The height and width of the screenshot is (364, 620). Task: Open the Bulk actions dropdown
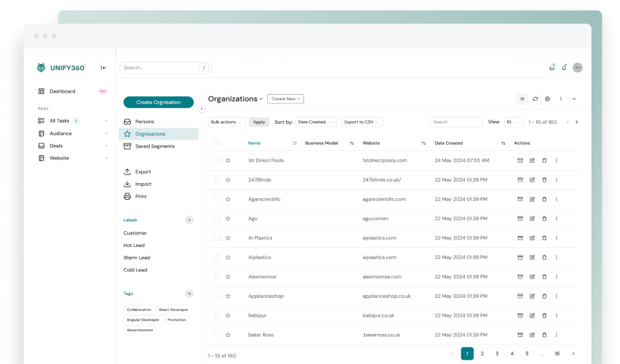click(227, 122)
